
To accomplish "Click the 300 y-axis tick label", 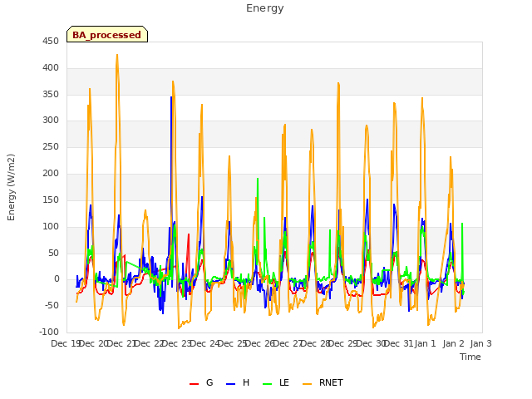I will click(x=51, y=120).
